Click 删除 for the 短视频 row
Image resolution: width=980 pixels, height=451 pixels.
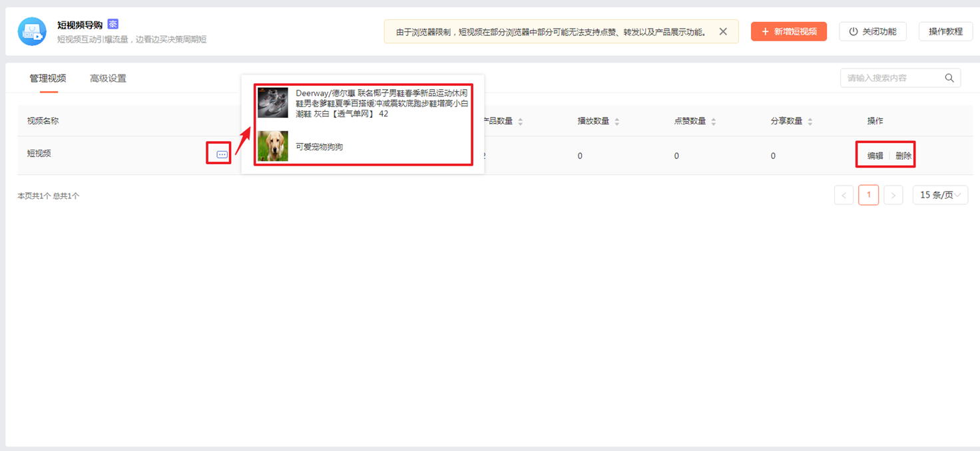(903, 156)
